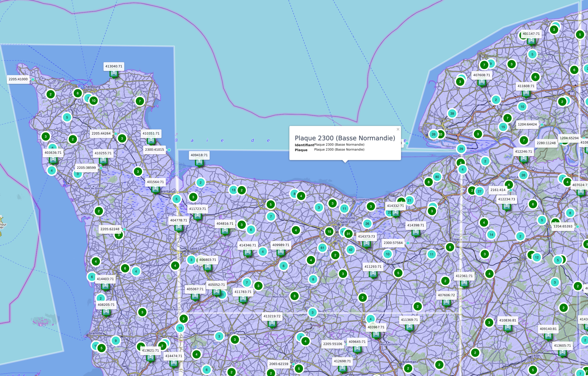Image resolution: width=588 pixels, height=376 pixels.
Task: Open the green cluster marker showing 31
Action: pos(348,234)
